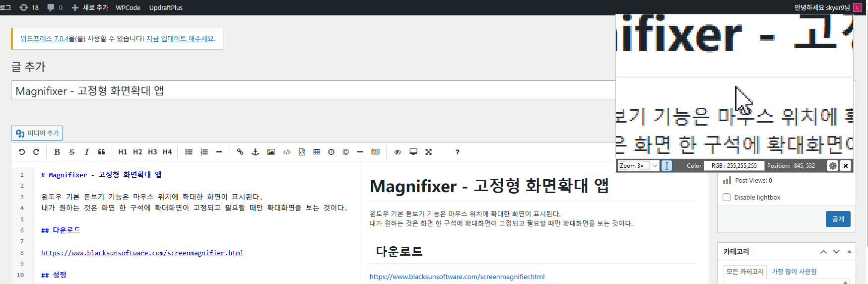The image size is (868, 284).
Task: Insert a code block with the file-code icon
Action: pos(302,152)
